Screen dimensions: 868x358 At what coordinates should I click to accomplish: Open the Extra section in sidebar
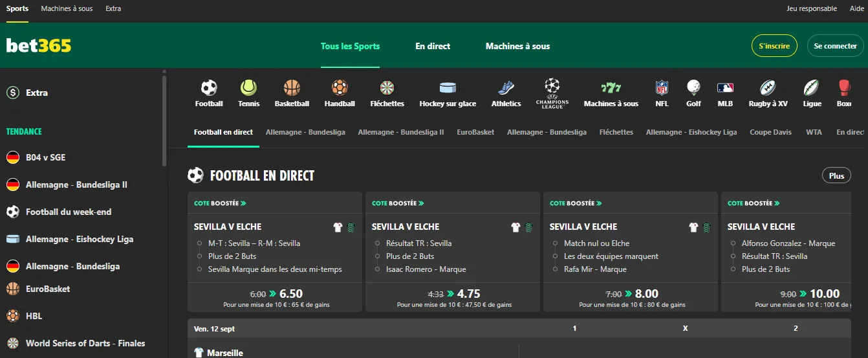point(36,93)
